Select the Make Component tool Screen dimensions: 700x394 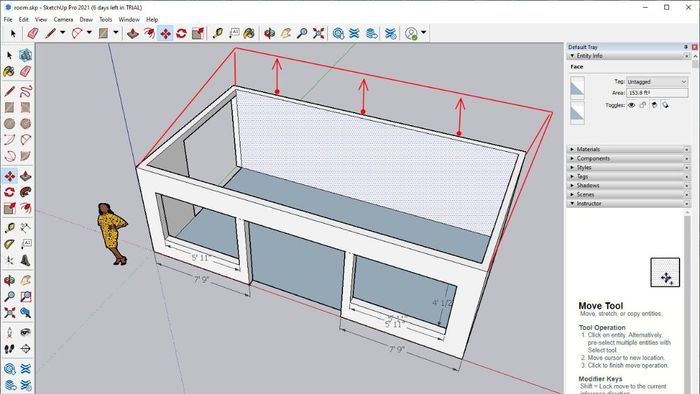(25, 55)
